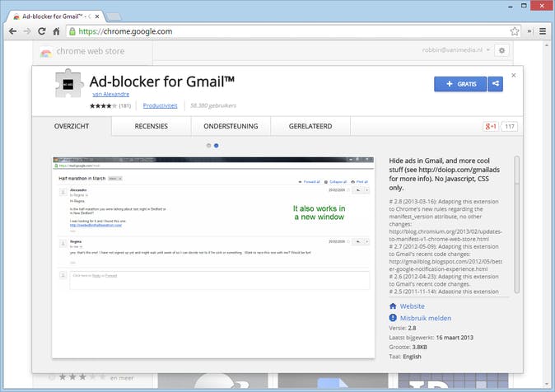The width and height of the screenshot is (555, 392).
Task: Open the van Alexandre author link
Action: click(111, 94)
